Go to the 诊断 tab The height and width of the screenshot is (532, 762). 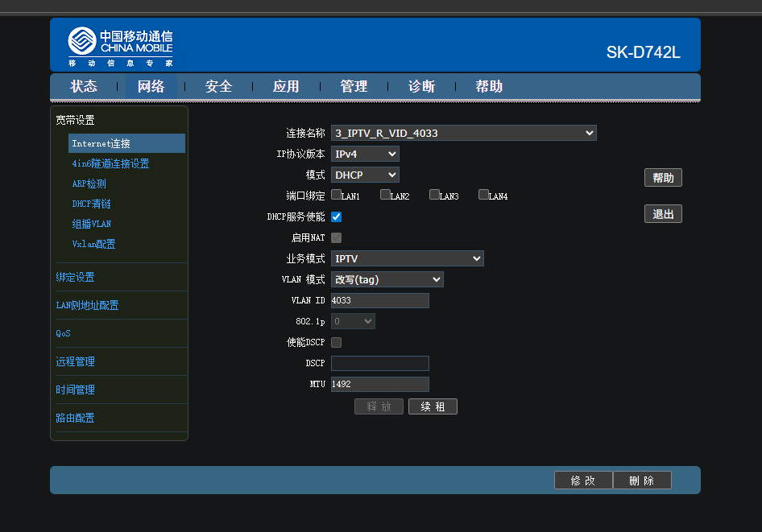[421, 86]
